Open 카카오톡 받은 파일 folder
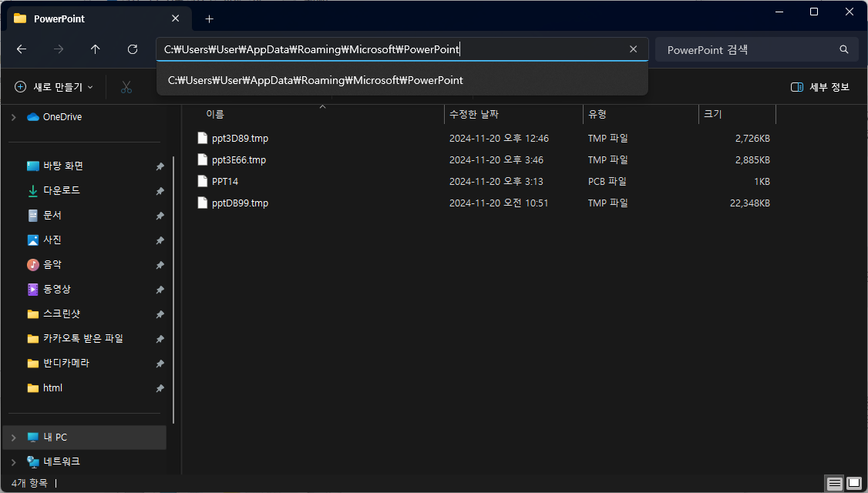 pyautogui.click(x=83, y=338)
